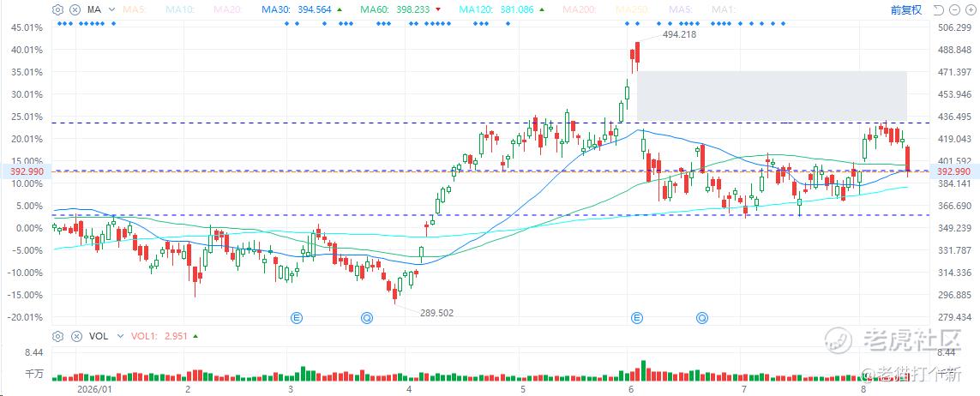Toggle the MA1 line legend
Viewport: 980px width, 396px height.
723,10
